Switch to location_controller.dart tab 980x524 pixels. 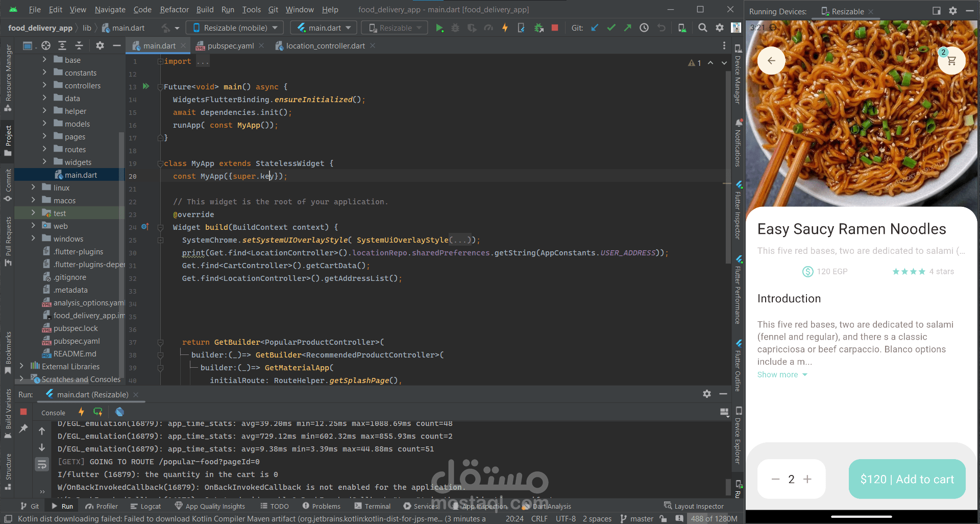[x=325, y=46]
